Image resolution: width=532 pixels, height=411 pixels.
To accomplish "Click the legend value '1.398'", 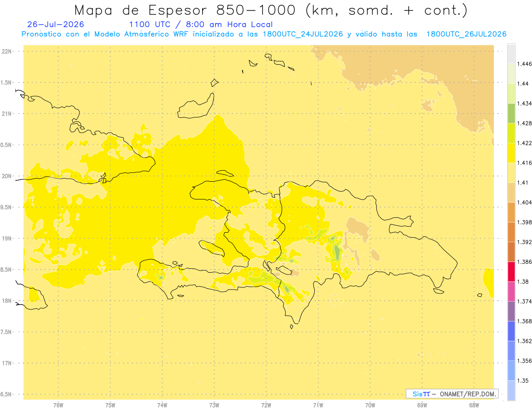I will [x=524, y=222].
